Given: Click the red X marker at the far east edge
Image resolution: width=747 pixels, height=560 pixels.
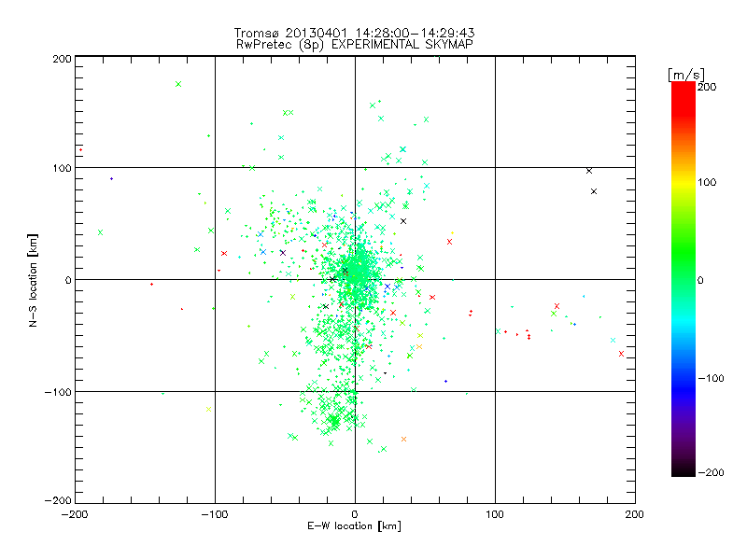Looking at the screenshot, I should [621, 354].
